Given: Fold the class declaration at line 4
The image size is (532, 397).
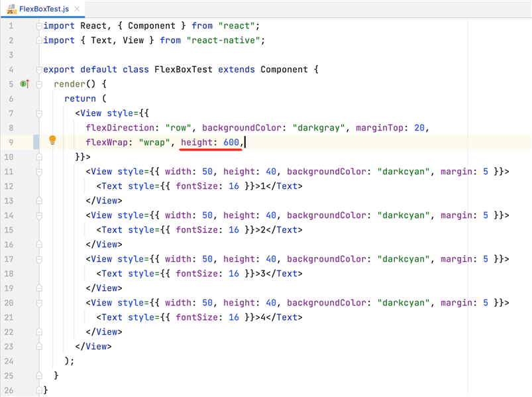Looking at the screenshot, I should (x=40, y=70).
